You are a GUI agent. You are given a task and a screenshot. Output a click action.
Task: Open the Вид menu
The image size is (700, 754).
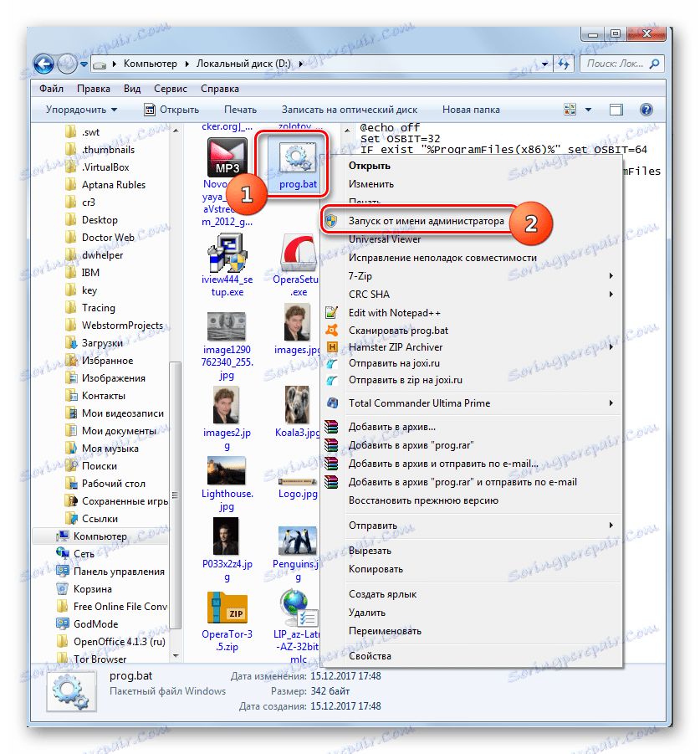pyautogui.click(x=132, y=89)
